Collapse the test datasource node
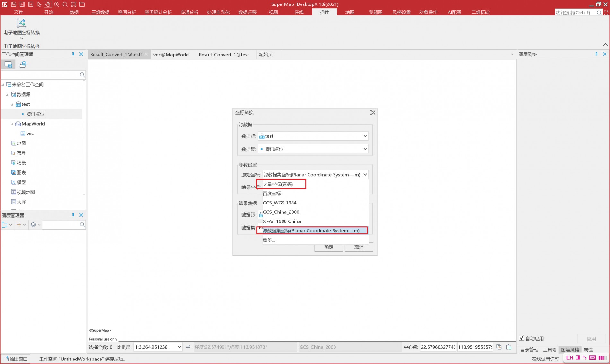Image resolution: width=610 pixels, height=364 pixels. tap(12, 104)
